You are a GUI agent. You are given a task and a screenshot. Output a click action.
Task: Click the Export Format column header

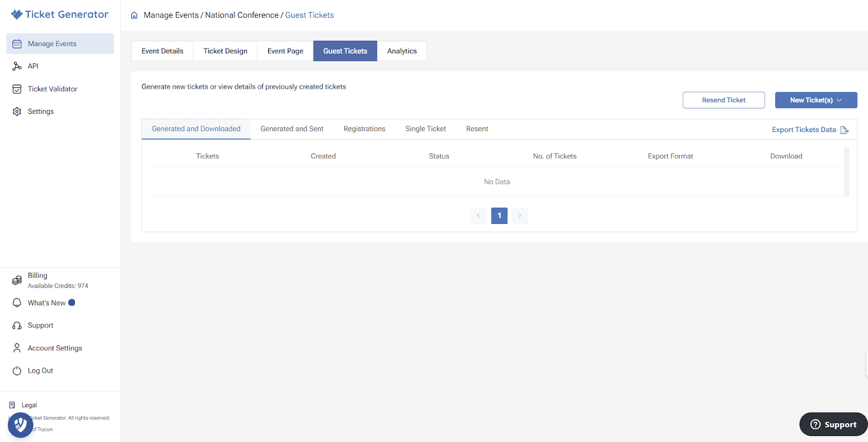[671, 156]
